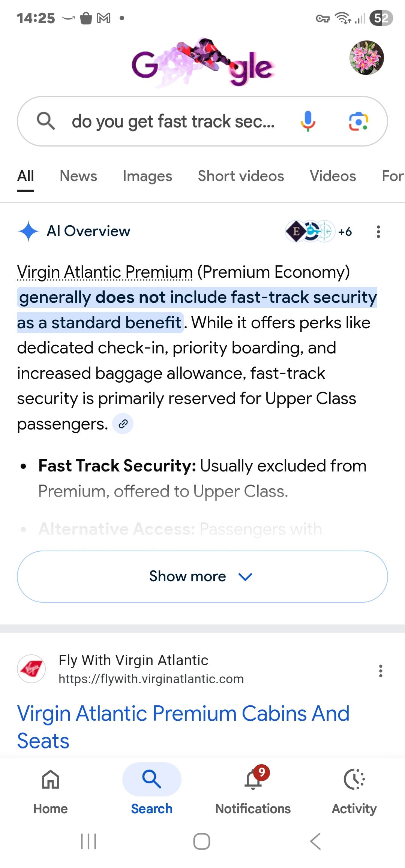The image size is (405, 868).
Task: Switch to the Images tab
Action: click(x=147, y=176)
